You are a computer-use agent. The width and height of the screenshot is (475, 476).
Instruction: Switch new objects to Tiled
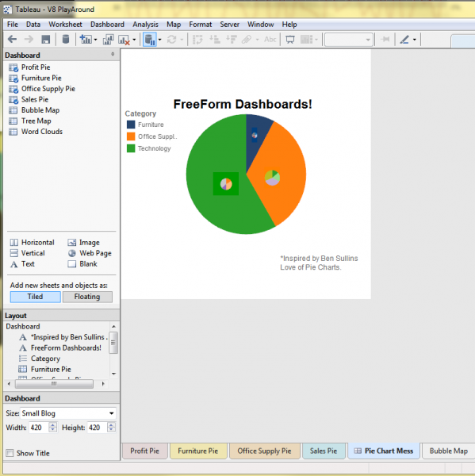35,297
